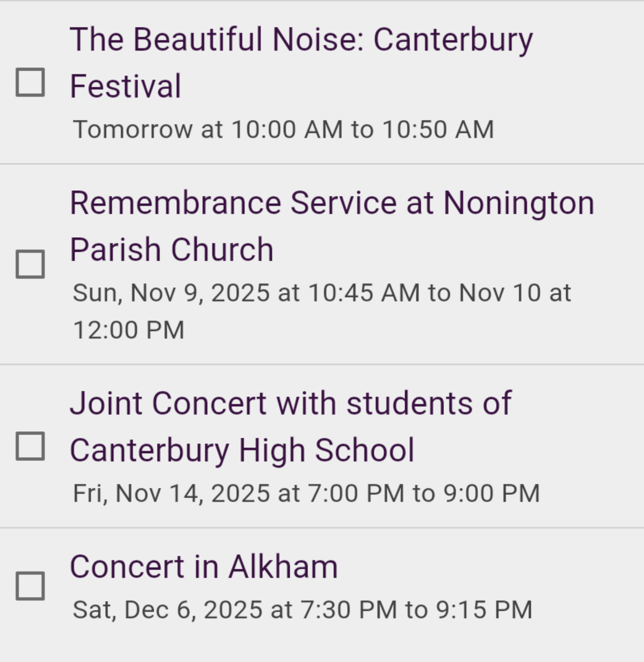Viewport: 644px width, 662px height.
Task: Open Remembrance Service at Nonington Parish Church
Action: (332, 203)
